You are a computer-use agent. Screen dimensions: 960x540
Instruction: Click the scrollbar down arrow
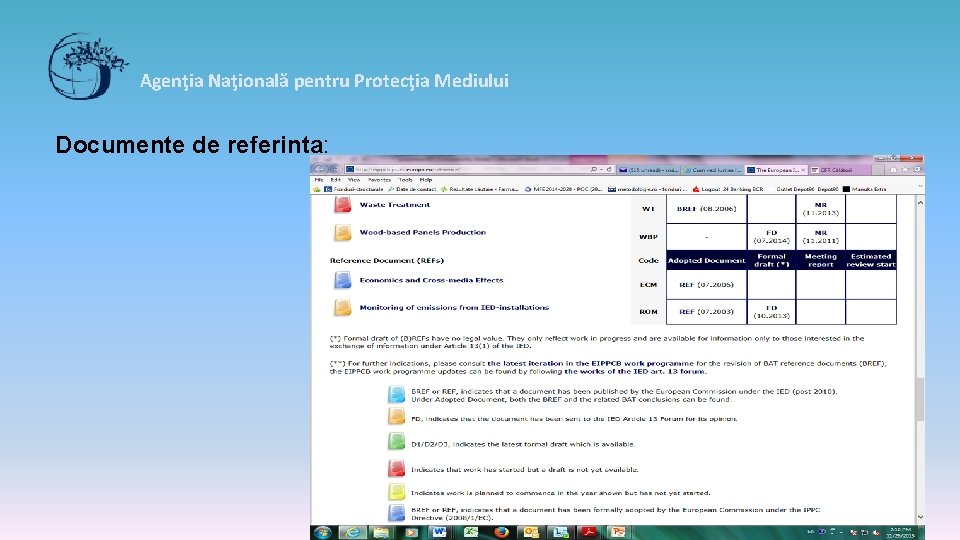coord(920,517)
